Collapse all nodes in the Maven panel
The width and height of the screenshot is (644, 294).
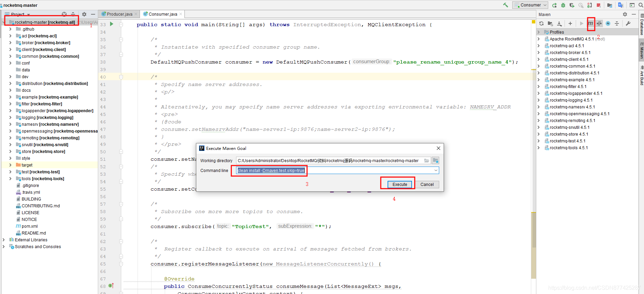(617, 23)
